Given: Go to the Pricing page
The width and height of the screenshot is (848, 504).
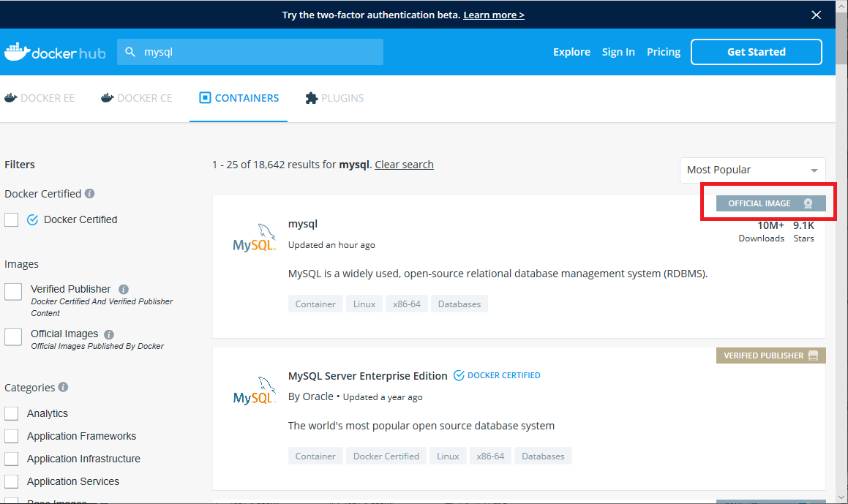Looking at the screenshot, I should tap(664, 52).
